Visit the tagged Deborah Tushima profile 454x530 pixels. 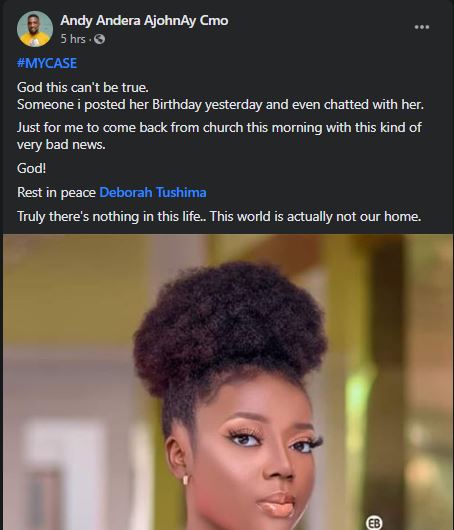coord(153,192)
